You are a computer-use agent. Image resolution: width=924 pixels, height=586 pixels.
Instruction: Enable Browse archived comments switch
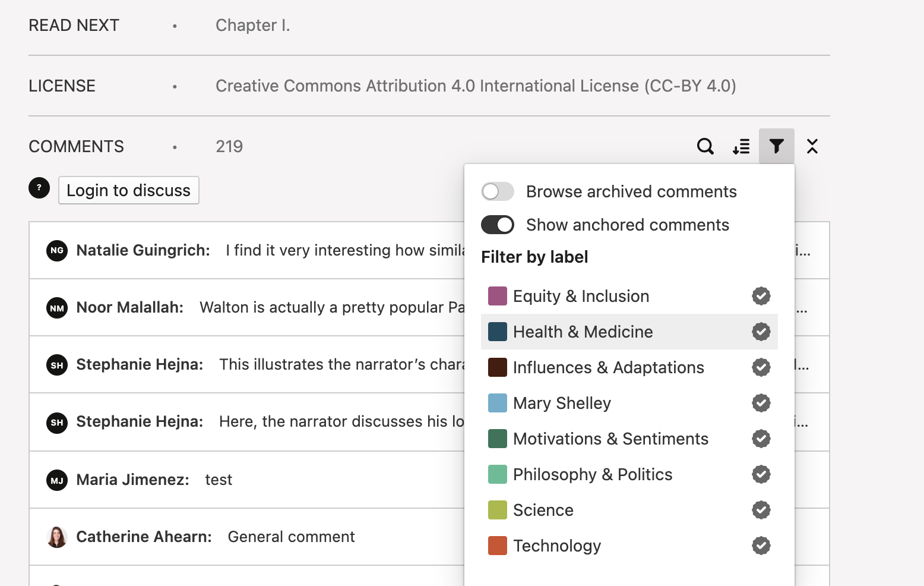pyautogui.click(x=498, y=191)
